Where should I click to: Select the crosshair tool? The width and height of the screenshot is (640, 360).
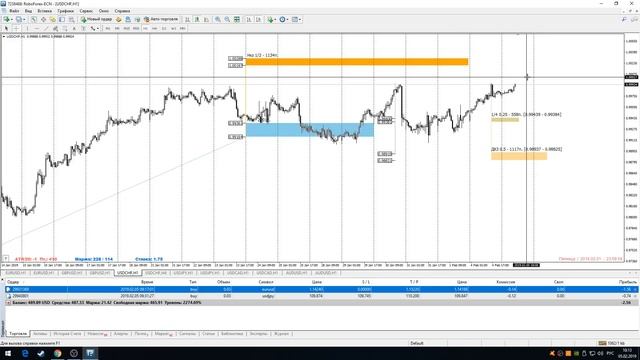pyautogui.click(x=16, y=29)
